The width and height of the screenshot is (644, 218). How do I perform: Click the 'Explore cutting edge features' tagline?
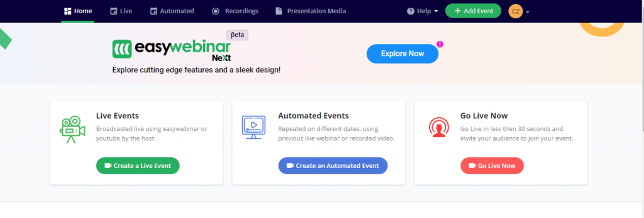(196, 70)
